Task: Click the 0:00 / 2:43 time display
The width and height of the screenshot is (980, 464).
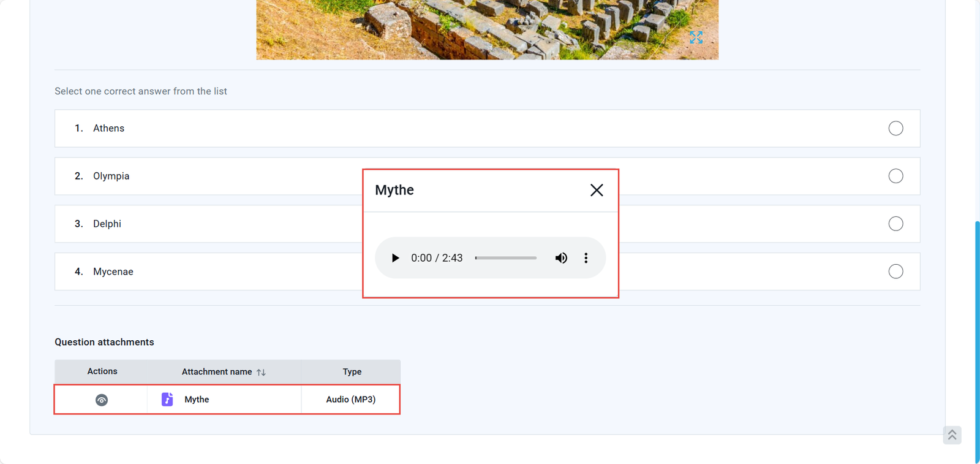Action: [x=437, y=258]
